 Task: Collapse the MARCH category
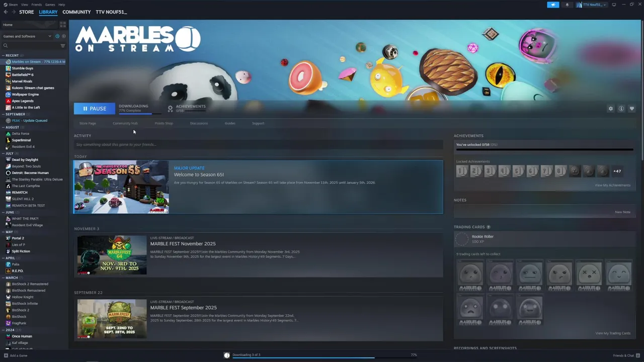(x=3, y=278)
